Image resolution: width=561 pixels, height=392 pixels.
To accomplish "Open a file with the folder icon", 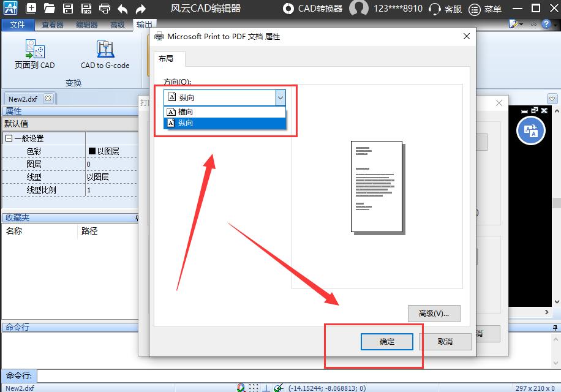I will point(50,8).
